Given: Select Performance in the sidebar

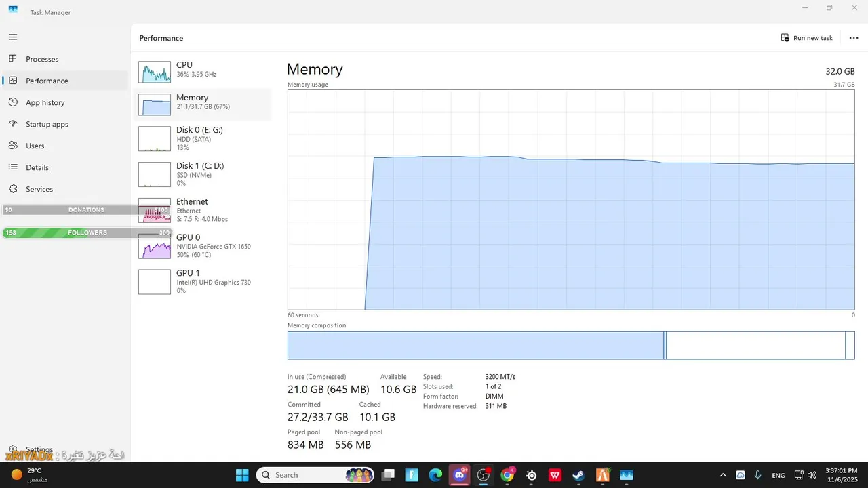Looking at the screenshot, I should (x=65, y=81).
